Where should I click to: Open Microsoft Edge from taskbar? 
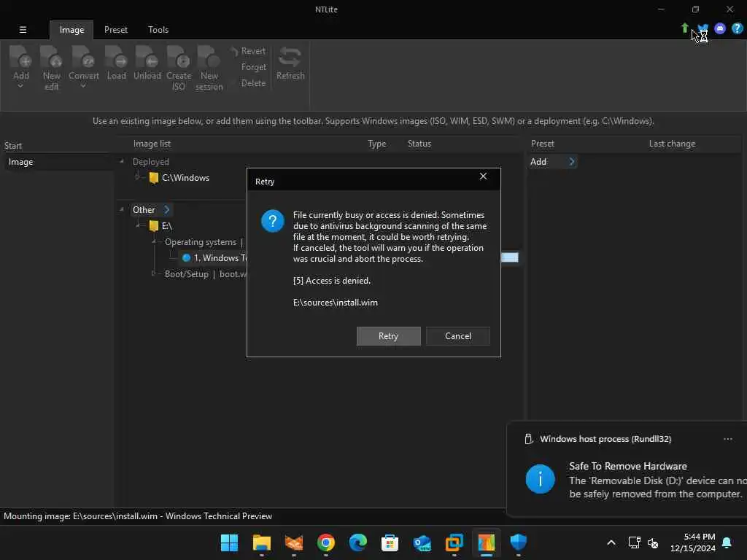coord(357,542)
